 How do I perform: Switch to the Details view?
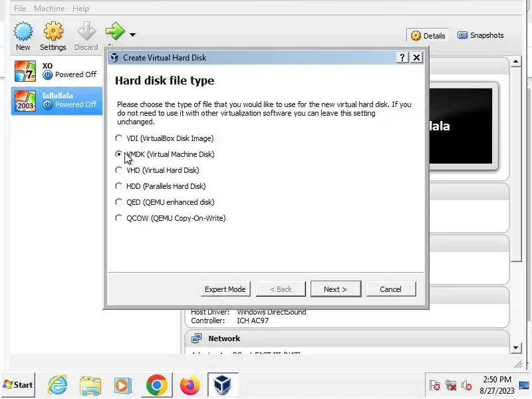(x=428, y=35)
